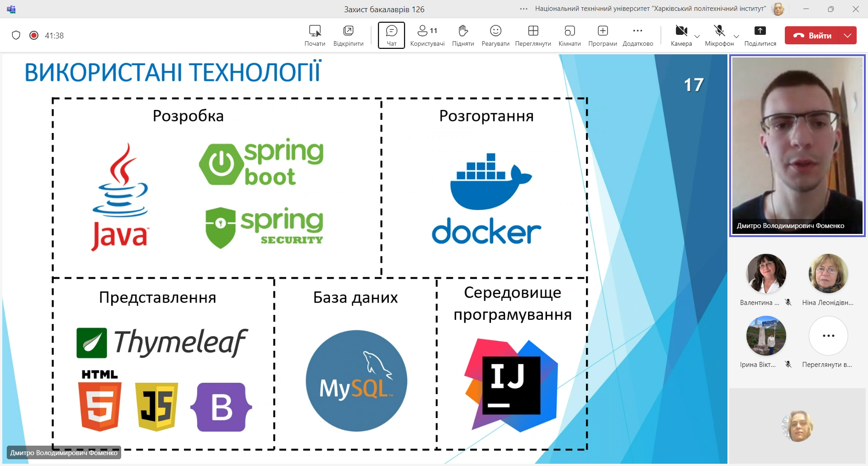Open the Кімнати breakout rooms
This screenshot has height=466, width=868.
click(x=569, y=35)
